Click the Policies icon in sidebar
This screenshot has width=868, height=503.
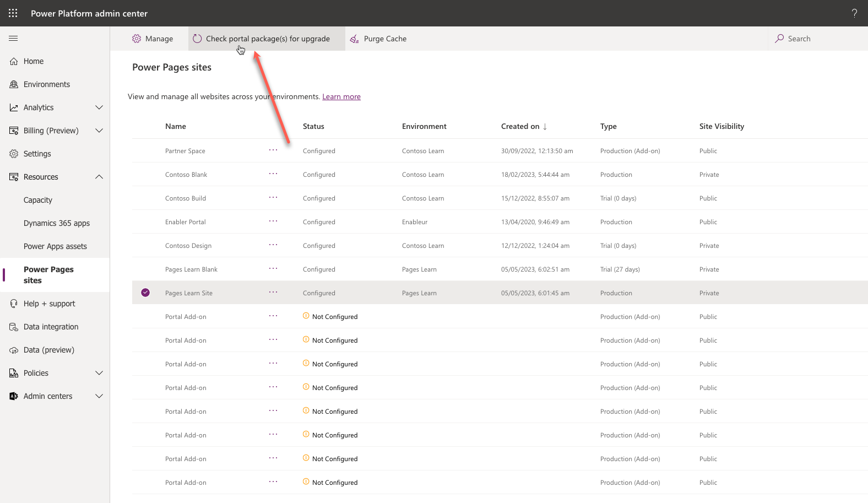(x=14, y=373)
